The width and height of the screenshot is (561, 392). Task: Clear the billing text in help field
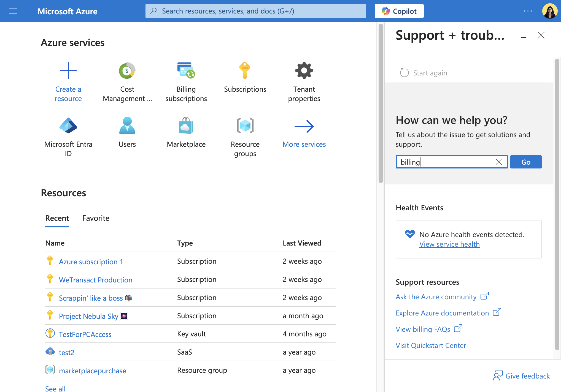coord(498,162)
